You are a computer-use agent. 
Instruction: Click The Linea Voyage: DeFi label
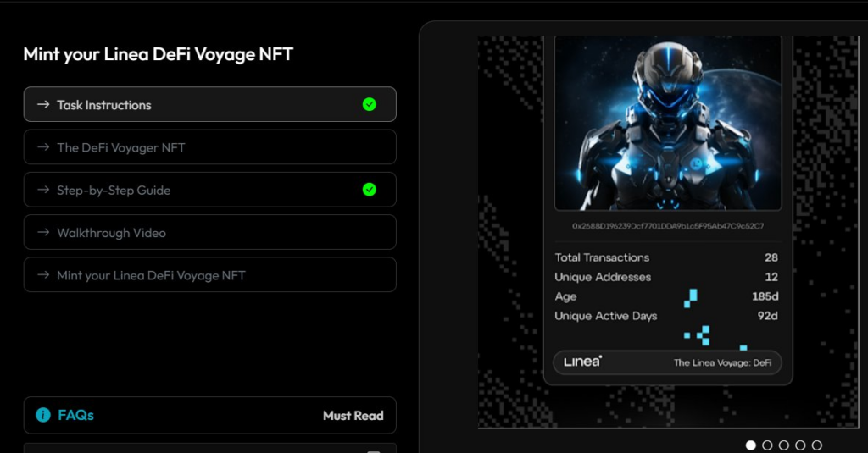pos(722,363)
